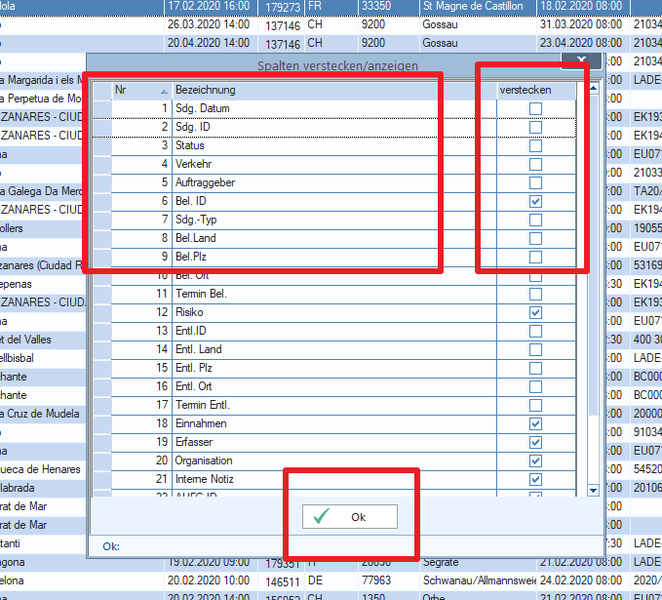
Task: Uncheck the verstecken checkbox for Erfasser
Action: tap(535, 443)
